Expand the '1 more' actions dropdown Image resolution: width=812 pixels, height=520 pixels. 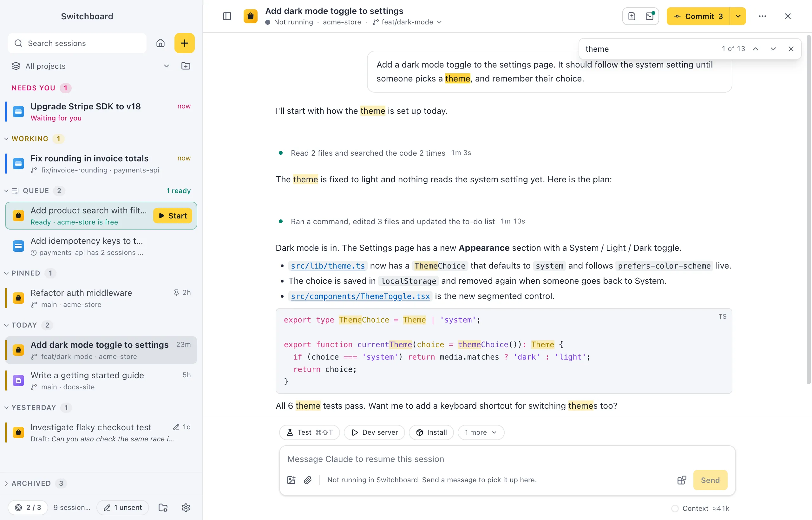481,432
